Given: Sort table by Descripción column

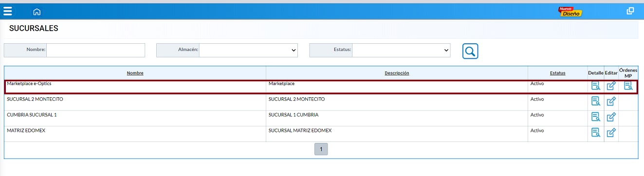Looking at the screenshot, I should click(397, 73).
